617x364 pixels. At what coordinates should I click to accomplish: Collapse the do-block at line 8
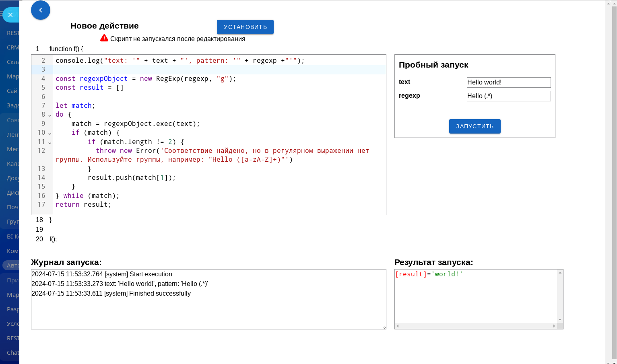coord(50,115)
